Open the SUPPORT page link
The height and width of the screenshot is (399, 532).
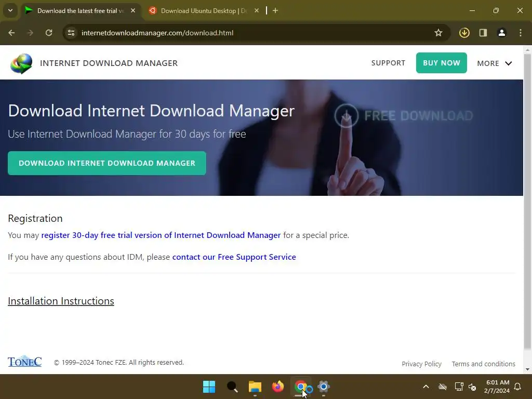(388, 63)
